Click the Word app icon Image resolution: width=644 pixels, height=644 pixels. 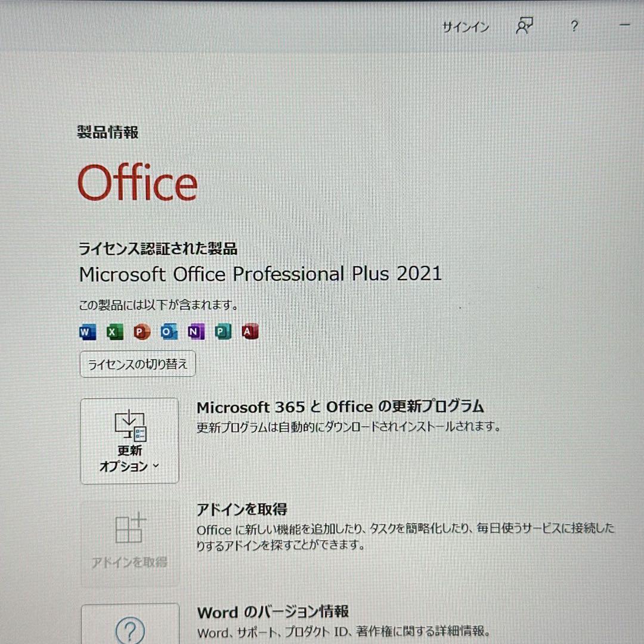[88, 332]
